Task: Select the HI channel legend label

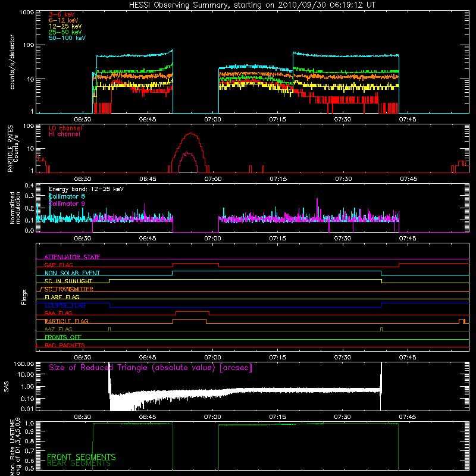Action: click(64, 134)
